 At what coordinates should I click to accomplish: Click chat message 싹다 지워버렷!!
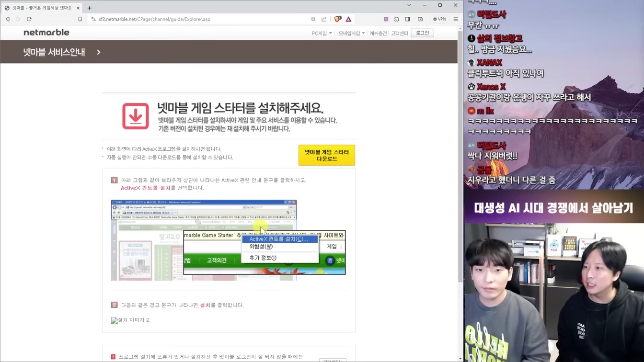(492, 156)
